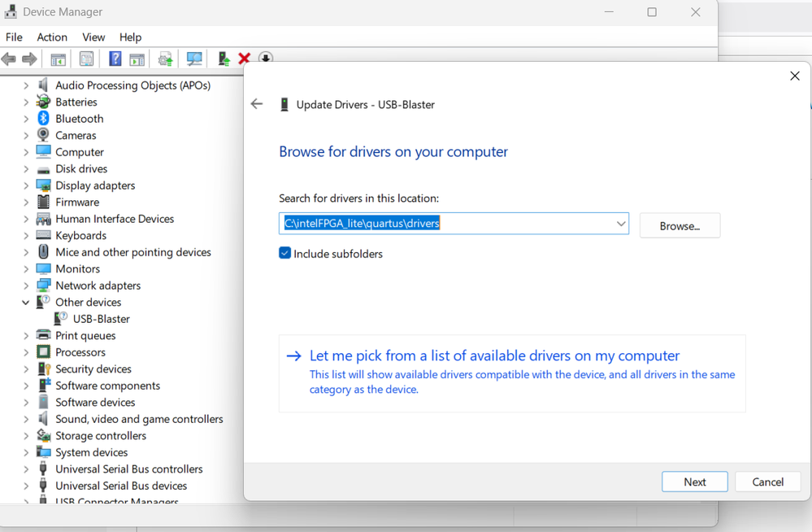Go back using the dialog's back arrow
The image size is (812, 532).
tap(257, 104)
